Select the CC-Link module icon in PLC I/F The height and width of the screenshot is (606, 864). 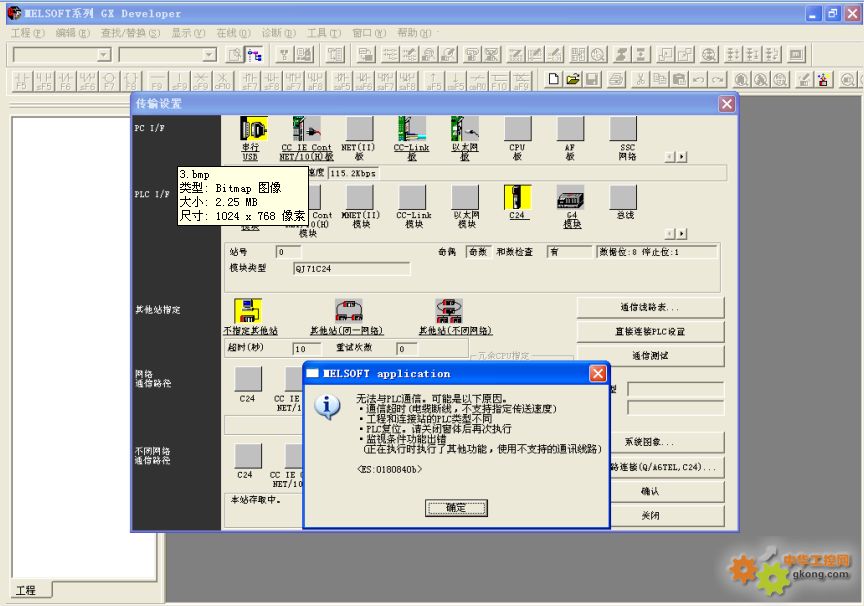click(x=412, y=197)
